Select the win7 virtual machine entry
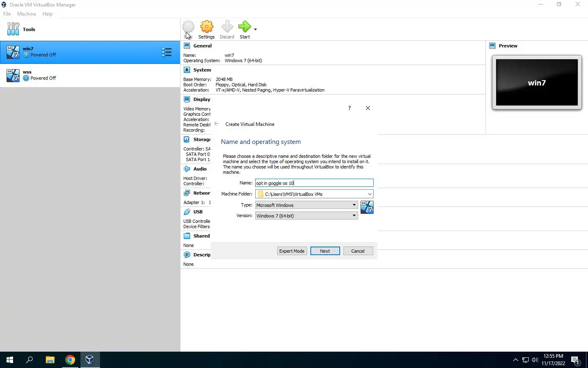 point(90,52)
